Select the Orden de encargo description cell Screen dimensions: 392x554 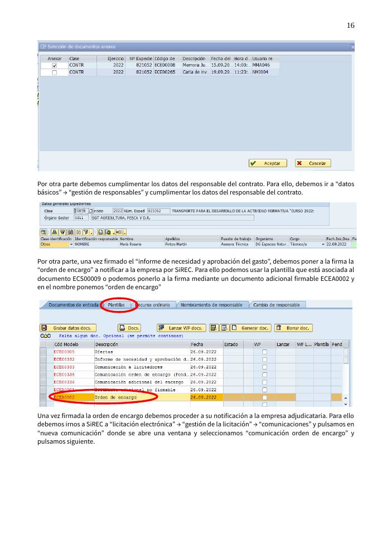tap(142, 397)
